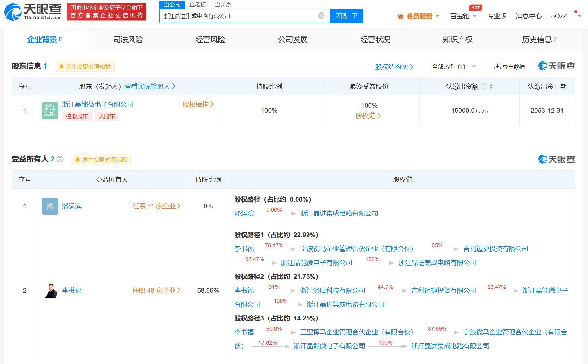Expand 任职 48 家企业 for 李书福
Image resolution: width=588 pixels, height=364 pixels.
[x=157, y=291]
